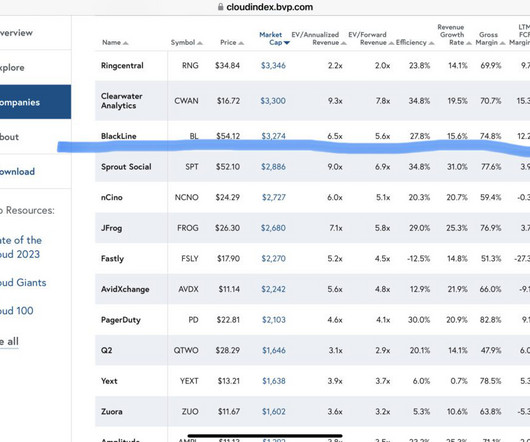
Task: Click the cloudindex.bvp.com address text
Action: click(x=269, y=7)
